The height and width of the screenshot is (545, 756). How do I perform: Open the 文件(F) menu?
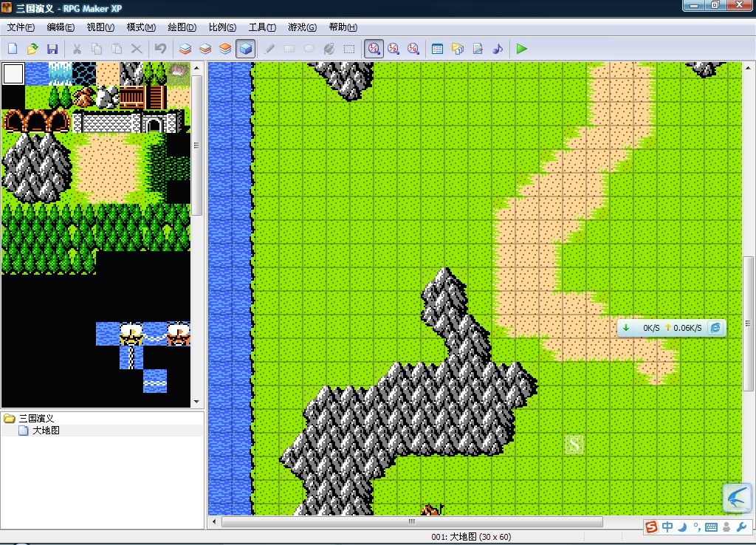21,27
